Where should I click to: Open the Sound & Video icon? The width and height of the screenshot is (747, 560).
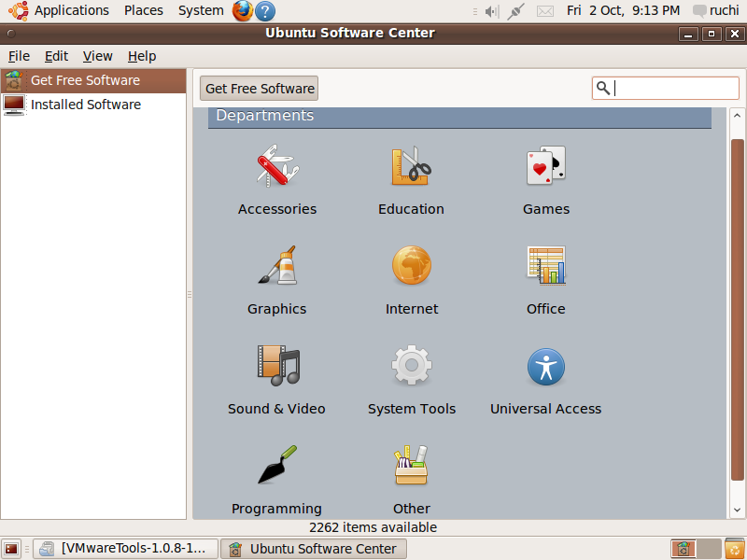pyautogui.click(x=278, y=365)
